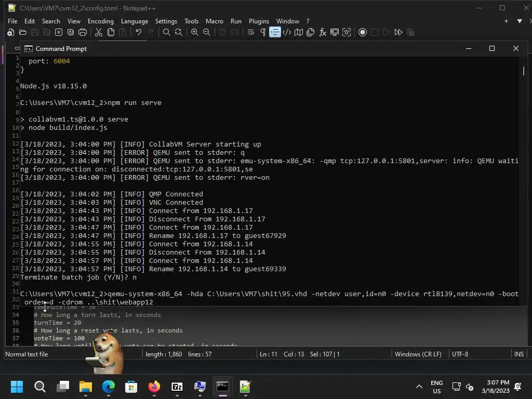Open the Settings menu
The image size is (532, 399).
coord(166,21)
